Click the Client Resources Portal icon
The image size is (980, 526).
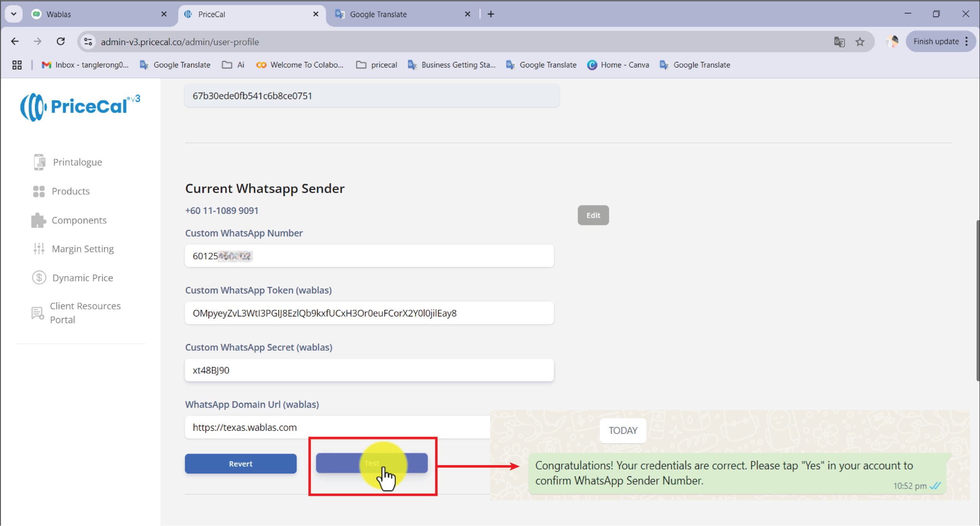(x=38, y=313)
